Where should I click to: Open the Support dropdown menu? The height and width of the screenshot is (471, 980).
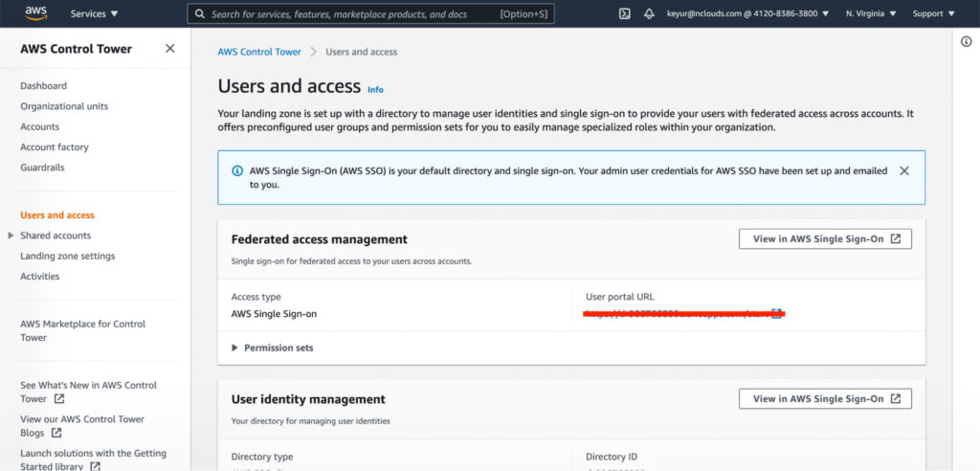(934, 13)
